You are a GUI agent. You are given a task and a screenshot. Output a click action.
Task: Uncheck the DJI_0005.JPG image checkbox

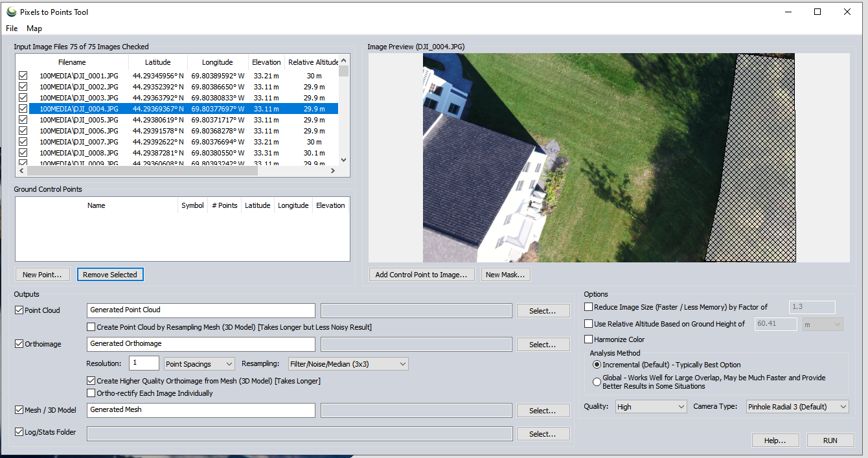(x=23, y=120)
